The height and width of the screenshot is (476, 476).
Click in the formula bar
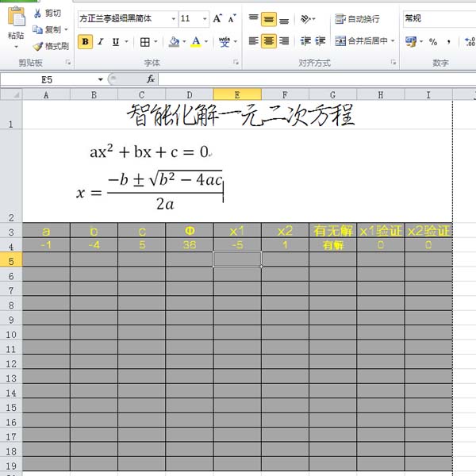tap(317, 80)
